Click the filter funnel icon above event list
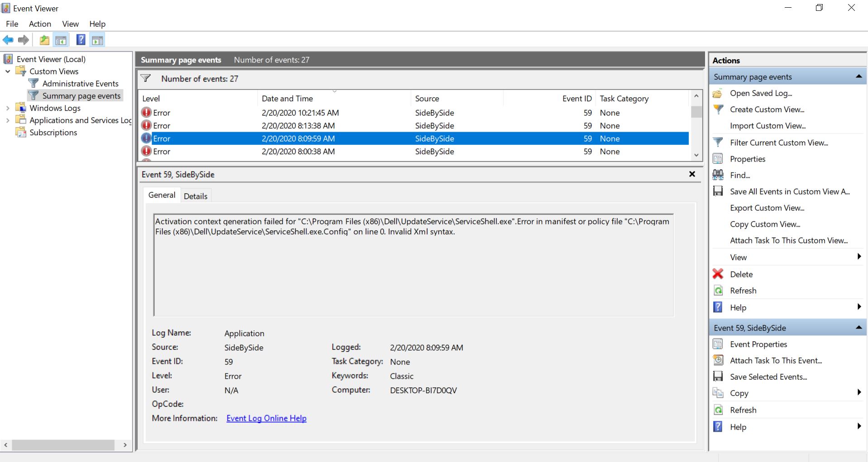868x462 pixels. point(146,78)
